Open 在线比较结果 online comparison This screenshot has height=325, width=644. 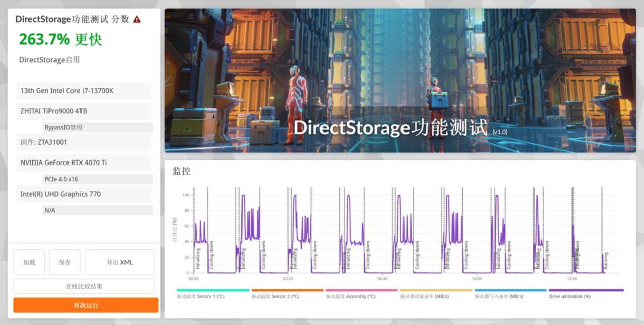click(84, 286)
